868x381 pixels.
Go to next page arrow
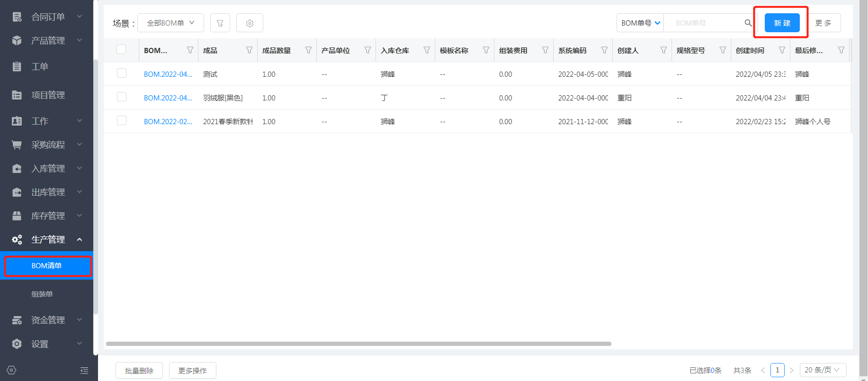tap(791, 370)
